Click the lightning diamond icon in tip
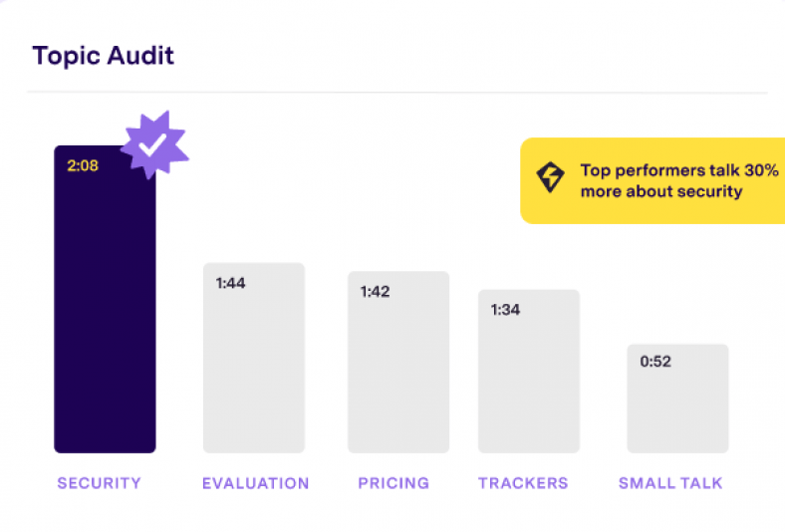The height and width of the screenshot is (532, 785). 550,179
